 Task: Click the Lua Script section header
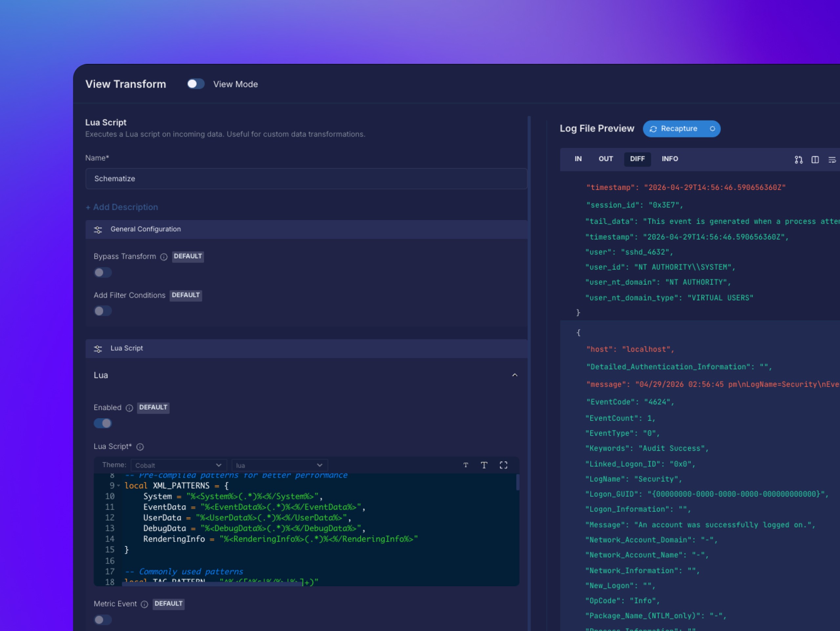306,348
